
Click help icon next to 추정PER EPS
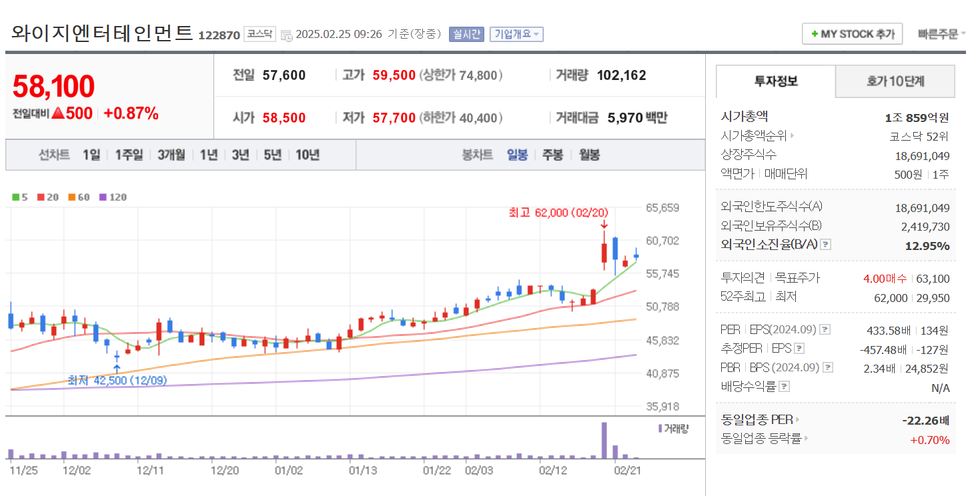[799, 349]
